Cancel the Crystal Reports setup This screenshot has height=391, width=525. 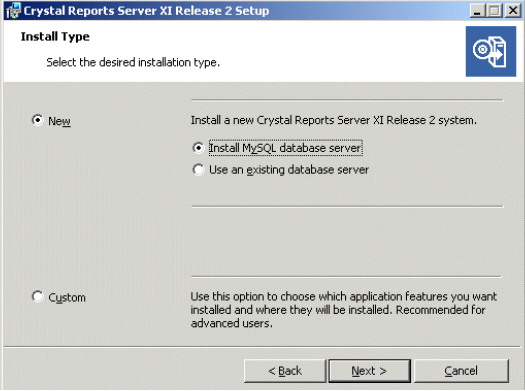(x=461, y=371)
